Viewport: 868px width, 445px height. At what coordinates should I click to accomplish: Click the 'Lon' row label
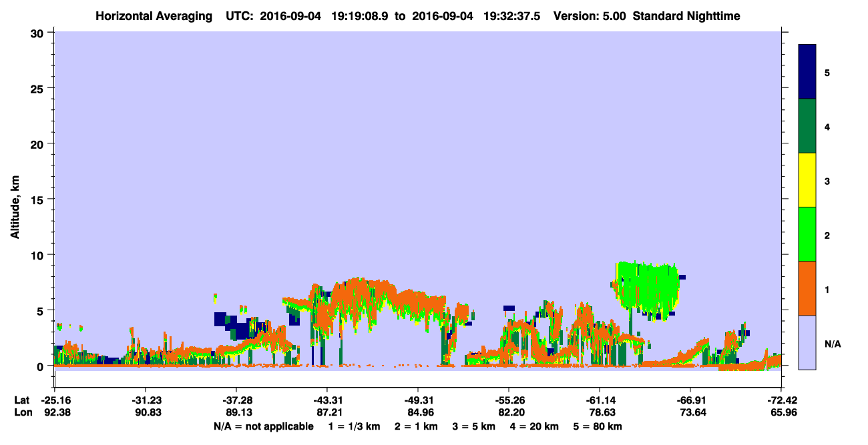22,413
